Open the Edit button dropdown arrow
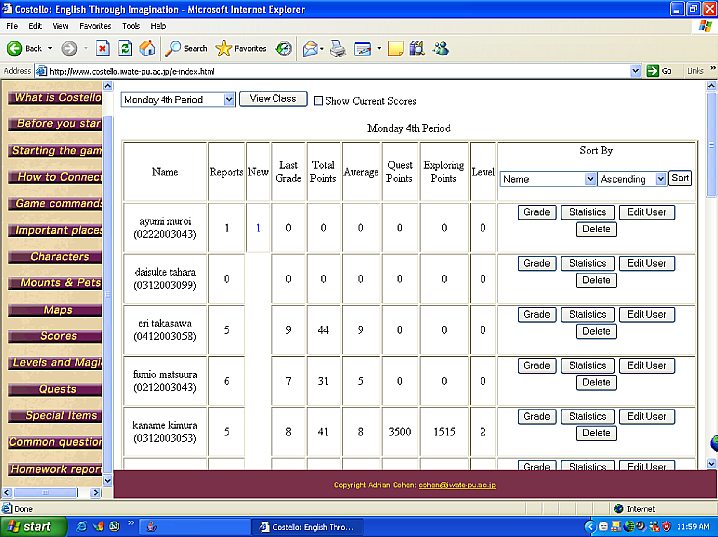The image size is (718, 537). click(379, 48)
